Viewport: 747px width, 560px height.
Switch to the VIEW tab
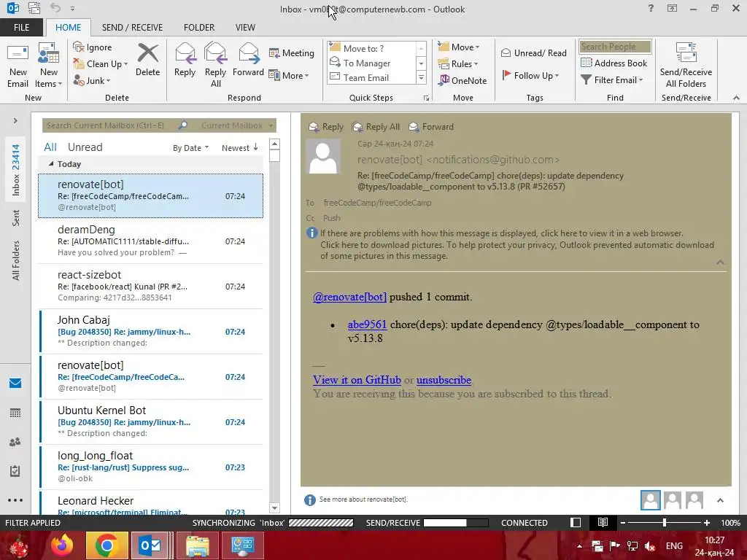point(245,27)
